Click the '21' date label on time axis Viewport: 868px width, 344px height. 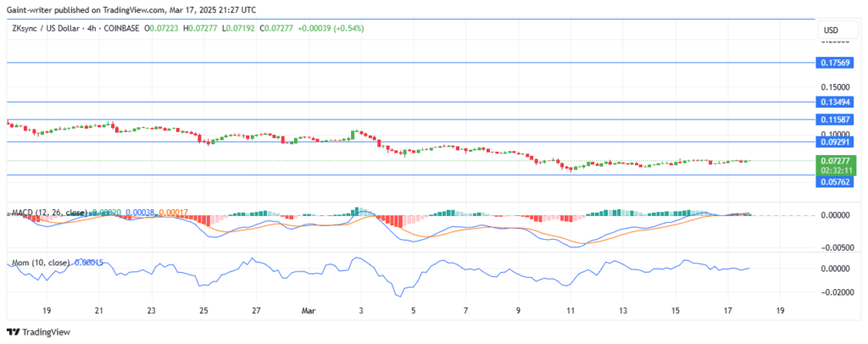pyautogui.click(x=98, y=310)
